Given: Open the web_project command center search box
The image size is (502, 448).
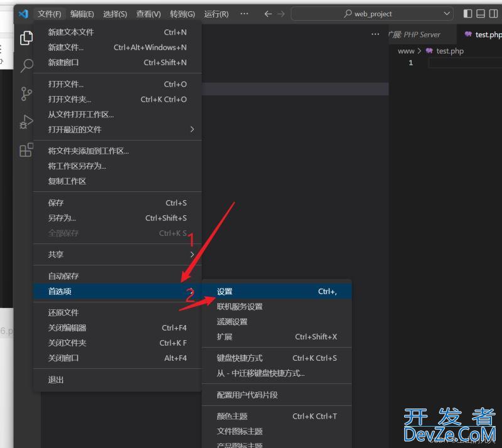Looking at the screenshot, I should pyautogui.click(x=372, y=14).
